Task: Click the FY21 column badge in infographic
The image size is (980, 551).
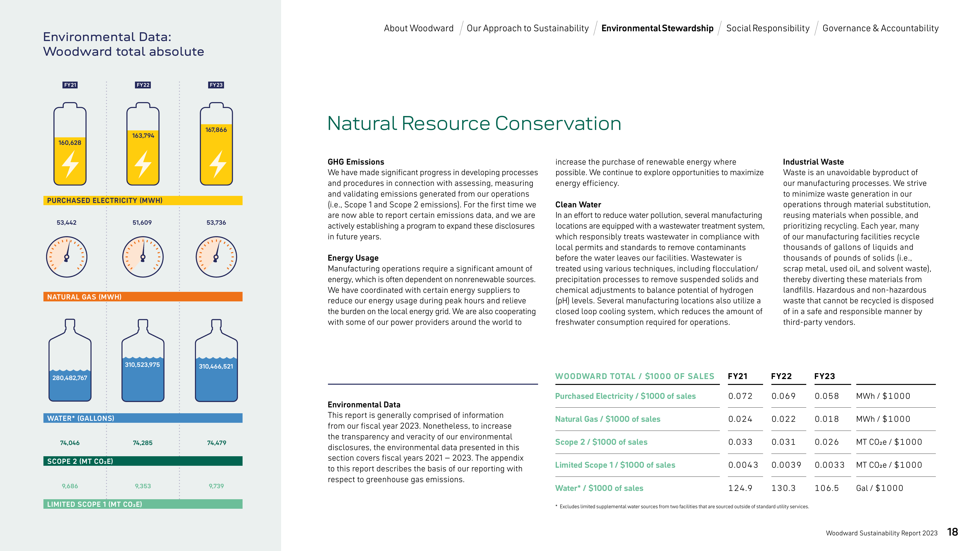Action: tap(70, 85)
